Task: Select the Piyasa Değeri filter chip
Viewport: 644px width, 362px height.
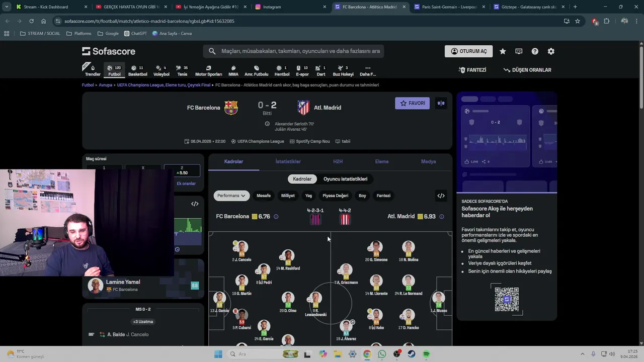Action: tap(335, 196)
